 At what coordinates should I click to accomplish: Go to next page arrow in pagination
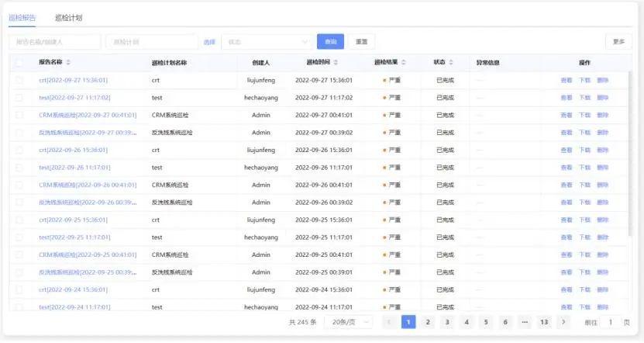pyautogui.click(x=563, y=322)
